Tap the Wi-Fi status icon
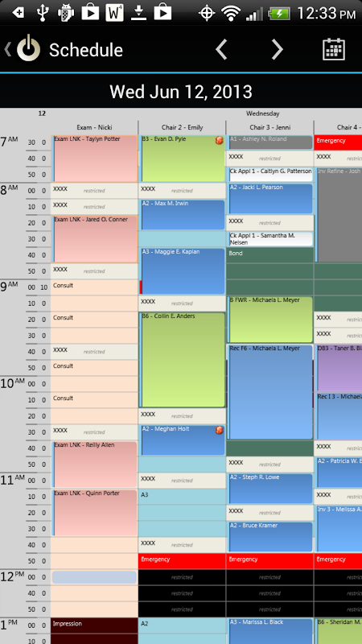Viewport: 362px width, 644px height. click(231, 13)
